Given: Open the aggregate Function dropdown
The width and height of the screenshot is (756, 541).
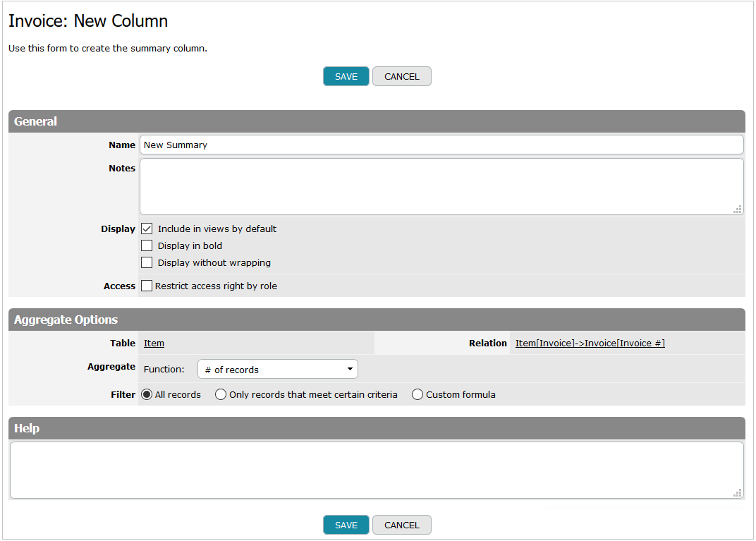Looking at the screenshot, I should (278, 369).
